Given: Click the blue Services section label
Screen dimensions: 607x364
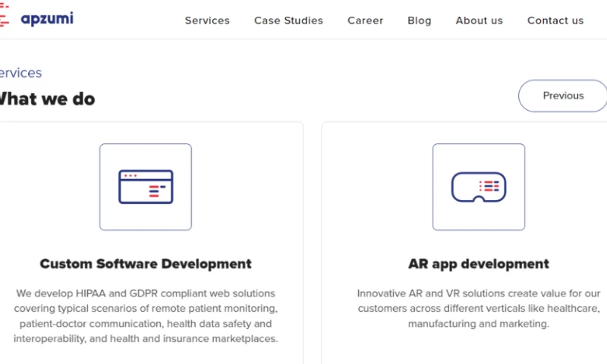Looking at the screenshot, I should click(x=20, y=73).
